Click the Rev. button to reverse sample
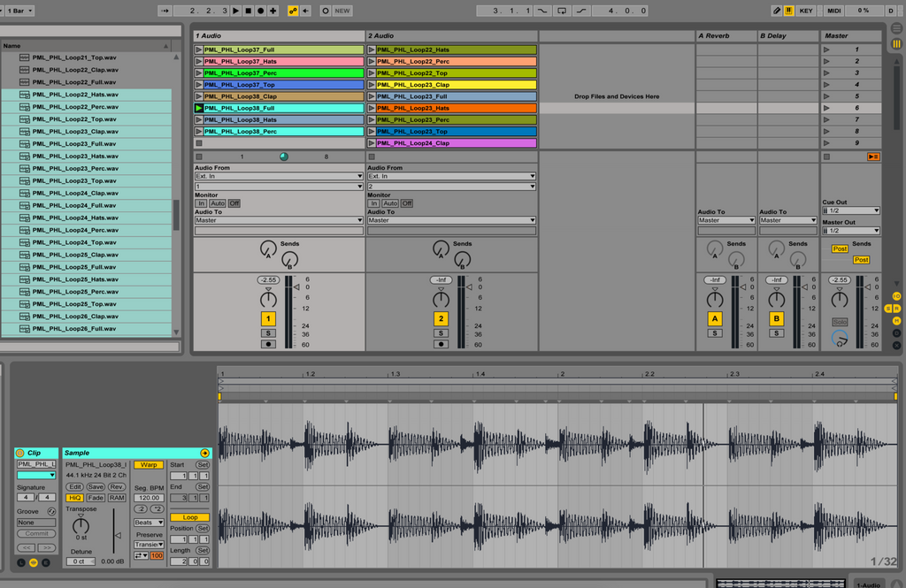 [x=116, y=486]
